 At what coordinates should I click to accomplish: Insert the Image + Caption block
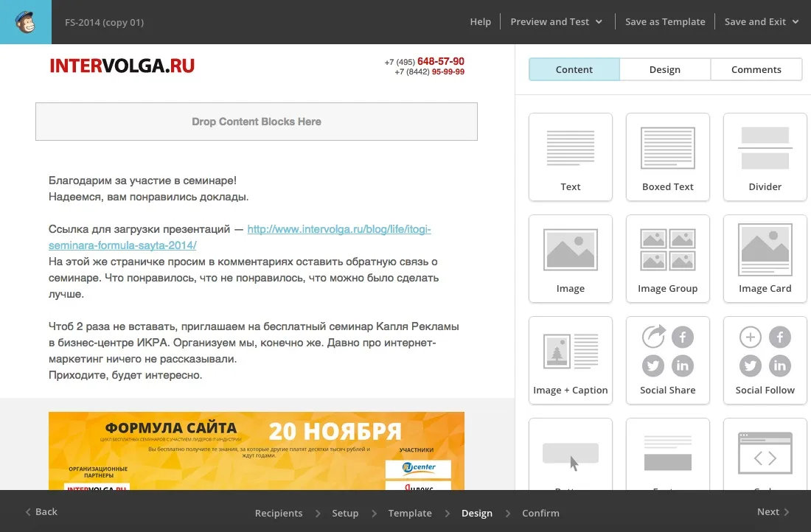[x=570, y=360]
